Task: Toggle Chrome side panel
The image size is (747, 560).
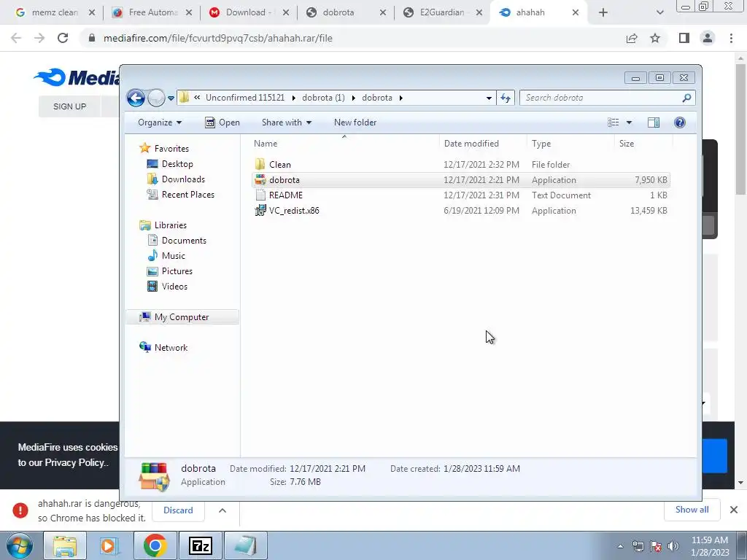Action: 684,38
